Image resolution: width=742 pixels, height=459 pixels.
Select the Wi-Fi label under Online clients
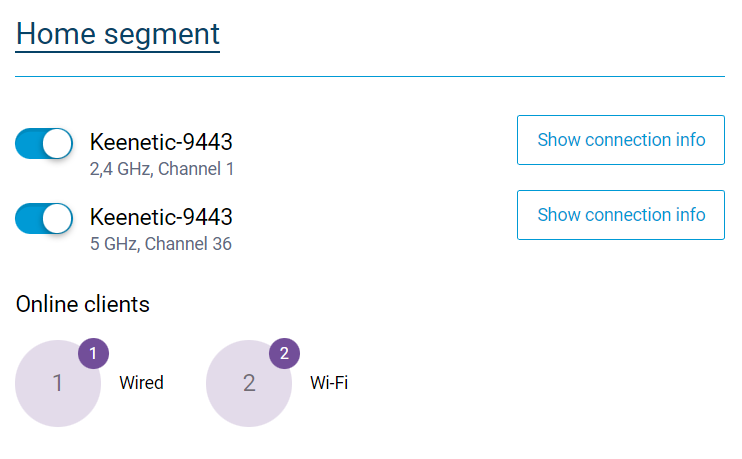point(329,383)
